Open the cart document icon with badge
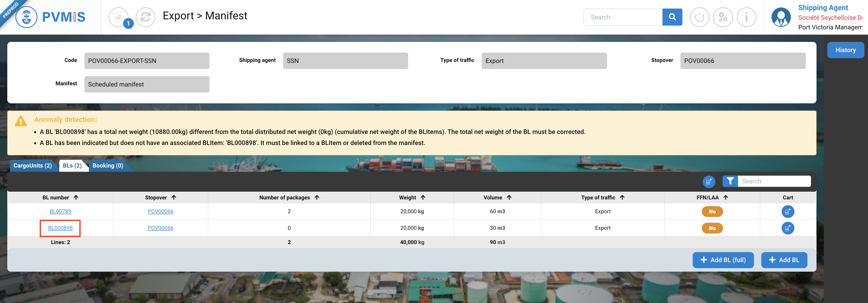868x303 pixels. click(119, 17)
